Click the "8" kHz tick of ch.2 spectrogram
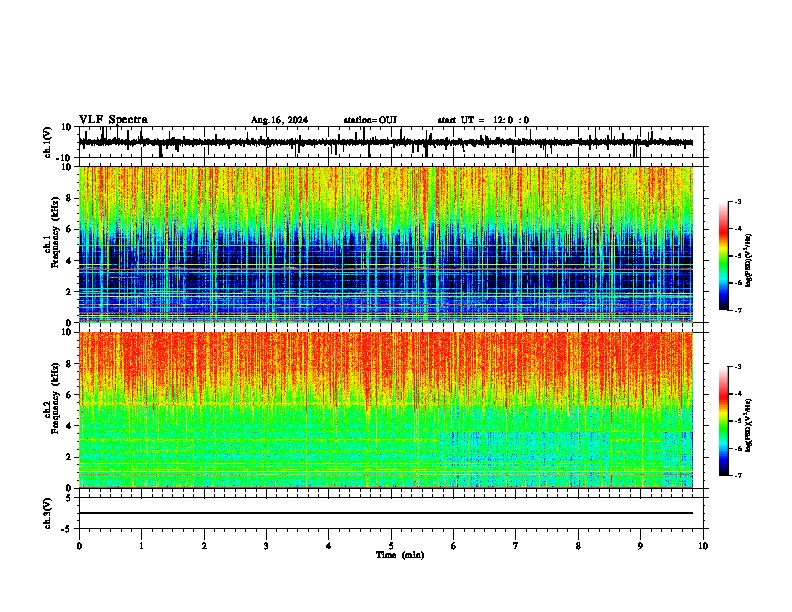 [70, 364]
